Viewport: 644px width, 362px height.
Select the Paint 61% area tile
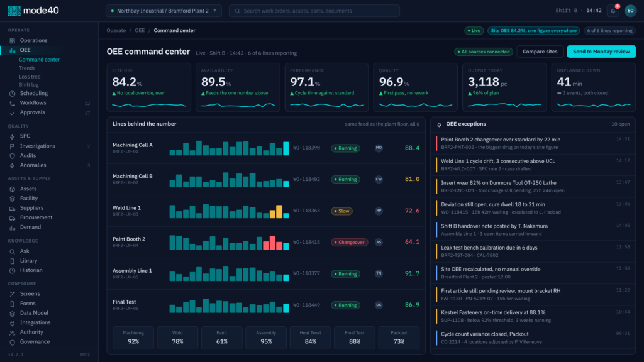(222, 337)
